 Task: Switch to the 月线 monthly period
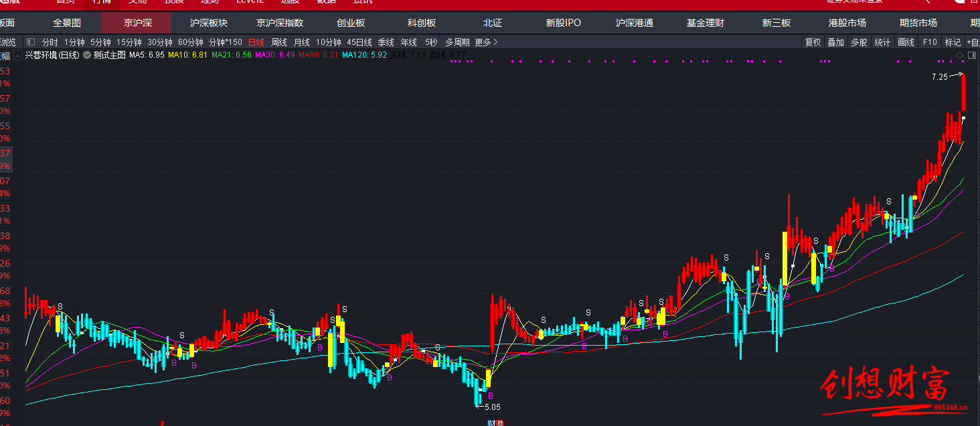coord(302,42)
